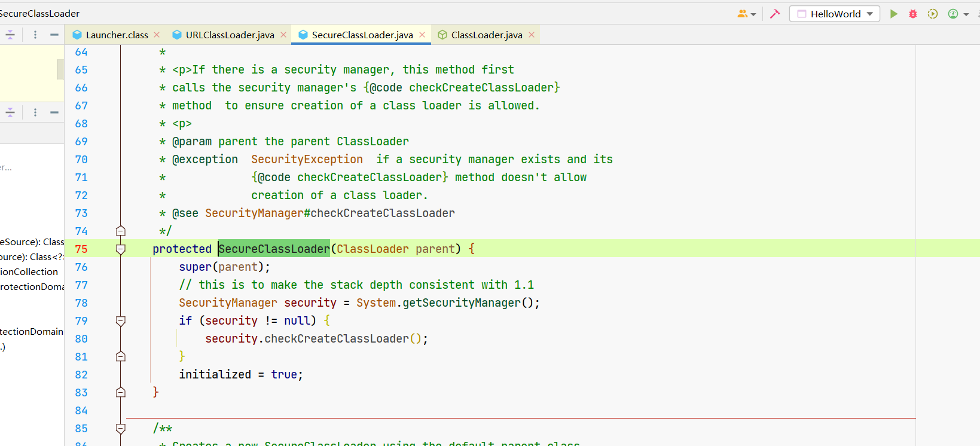The height and width of the screenshot is (446, 980).
Task: Start debugging with the red bug icon
Action: tap(913, 14)
